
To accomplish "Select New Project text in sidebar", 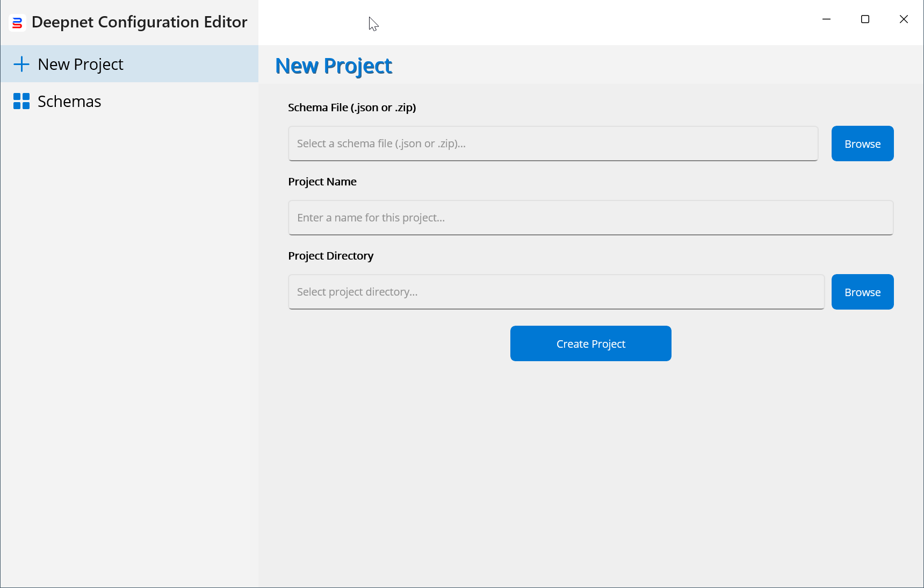I will 81,64.
